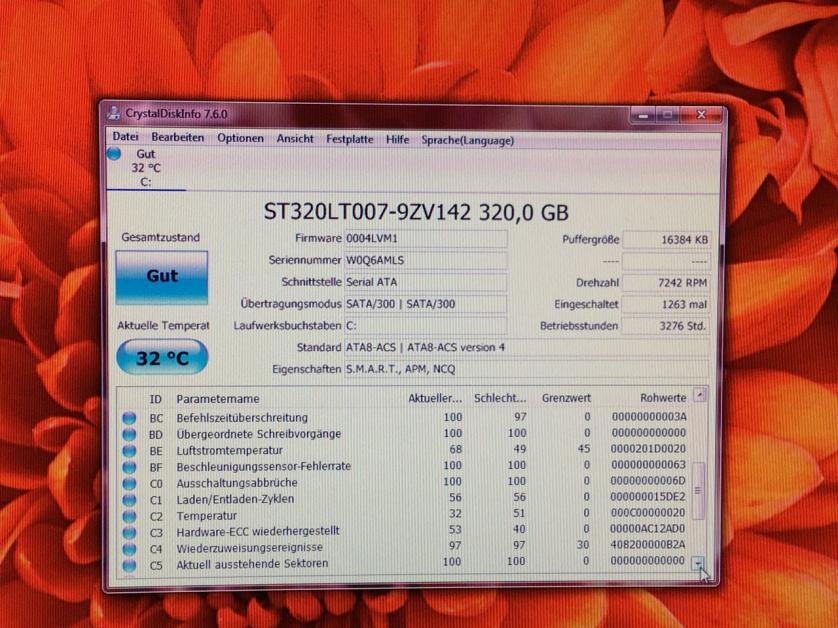838x628 pixels.
Task: Click the Eingeschaltet value 1263 mal
Action: (666, 305)
